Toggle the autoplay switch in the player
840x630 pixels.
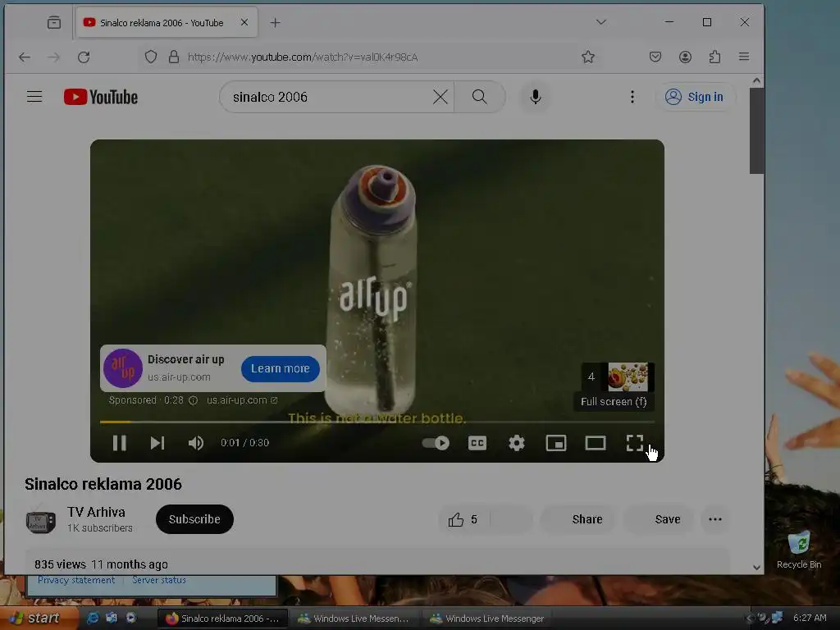[436, 443]
